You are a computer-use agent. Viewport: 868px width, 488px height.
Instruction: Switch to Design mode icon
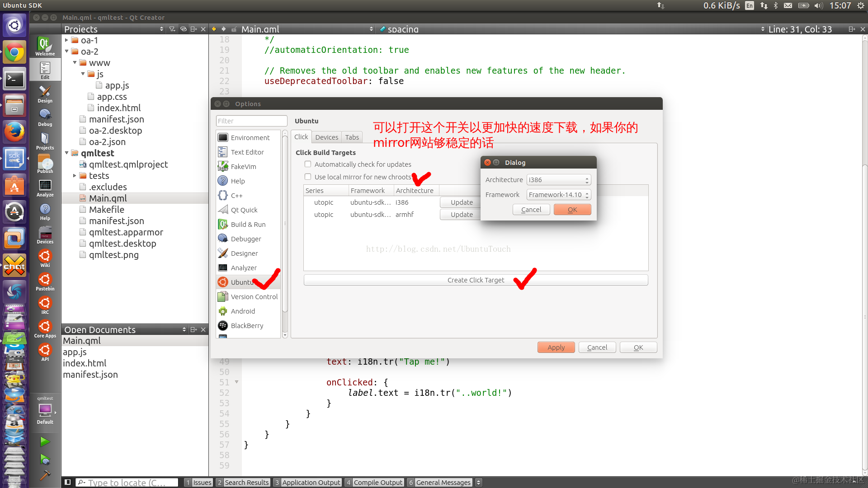[45, 94]
